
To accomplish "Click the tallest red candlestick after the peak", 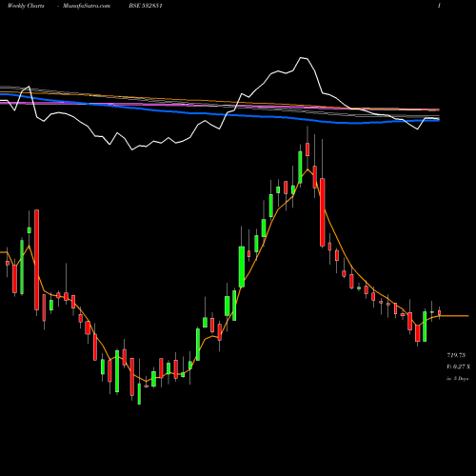I will pyautogui.click(x=323, y=212).
